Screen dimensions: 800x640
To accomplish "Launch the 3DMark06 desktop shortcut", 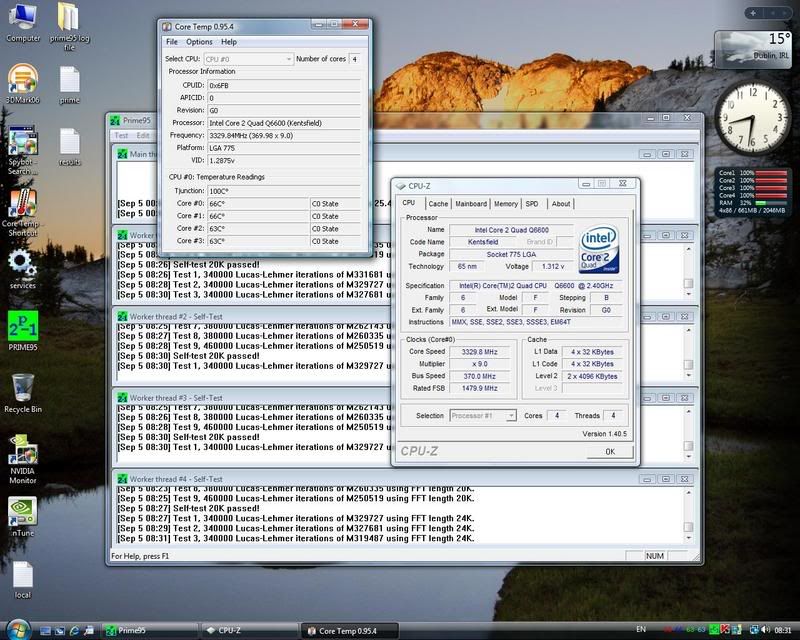I will click(x=23, y=84).
